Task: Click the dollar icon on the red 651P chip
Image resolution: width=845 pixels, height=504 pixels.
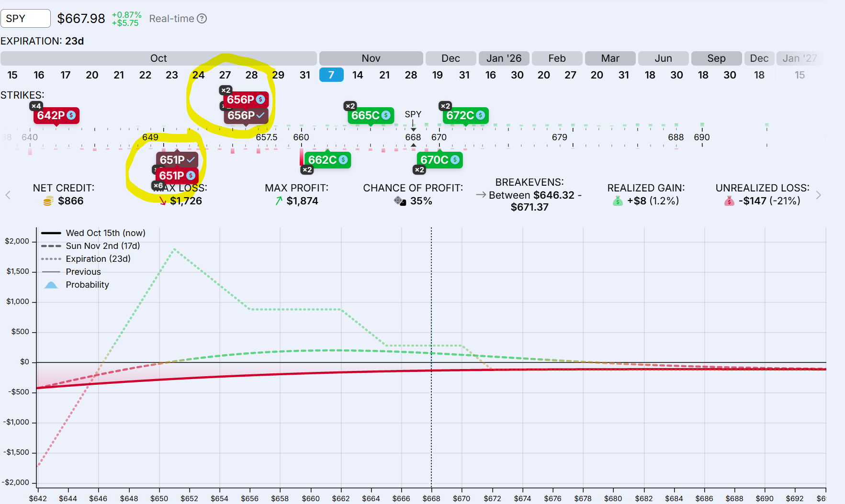Action: [x=191, y=176]
